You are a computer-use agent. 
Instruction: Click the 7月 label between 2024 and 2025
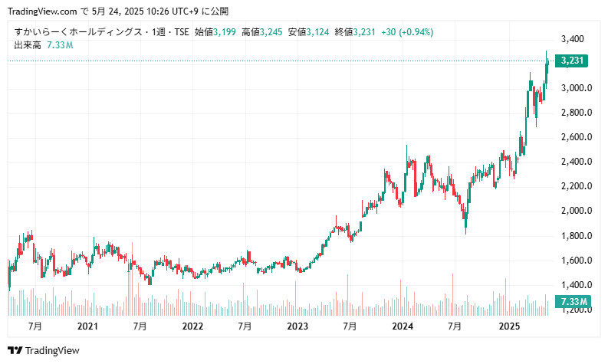click(455, 326)
